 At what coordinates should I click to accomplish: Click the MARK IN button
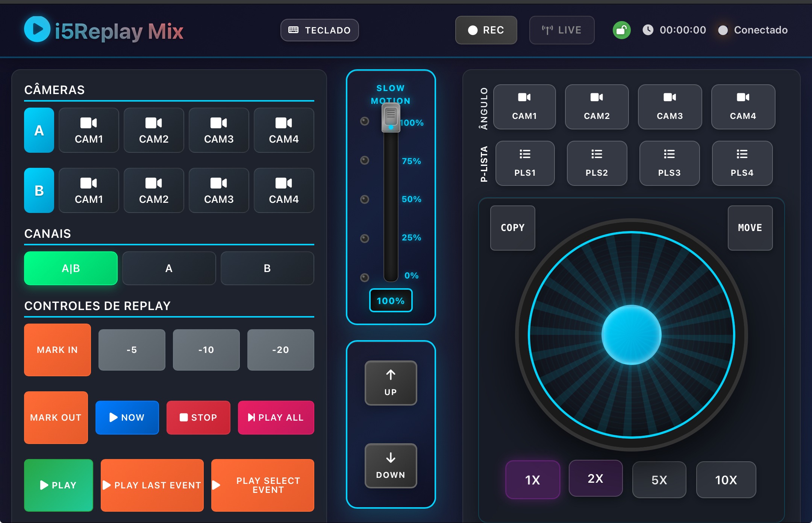pos(57,350)
